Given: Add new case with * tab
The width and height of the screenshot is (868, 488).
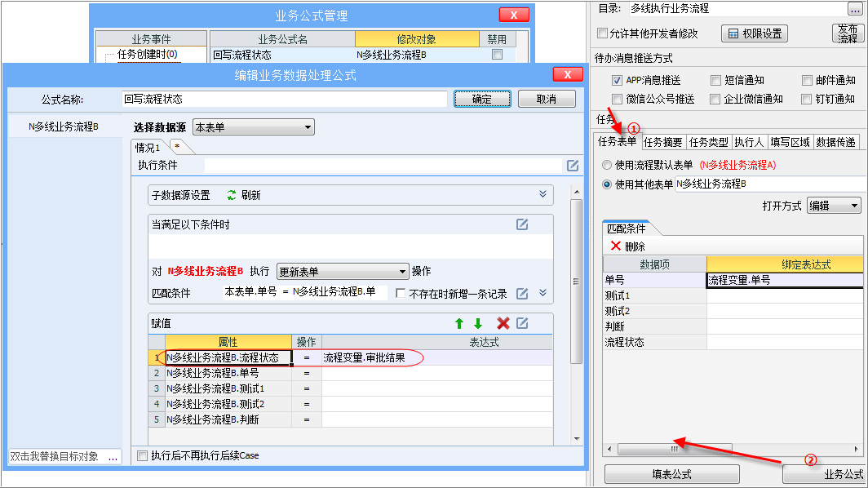Looking at the screenshot, I should (x=177, y=146).
